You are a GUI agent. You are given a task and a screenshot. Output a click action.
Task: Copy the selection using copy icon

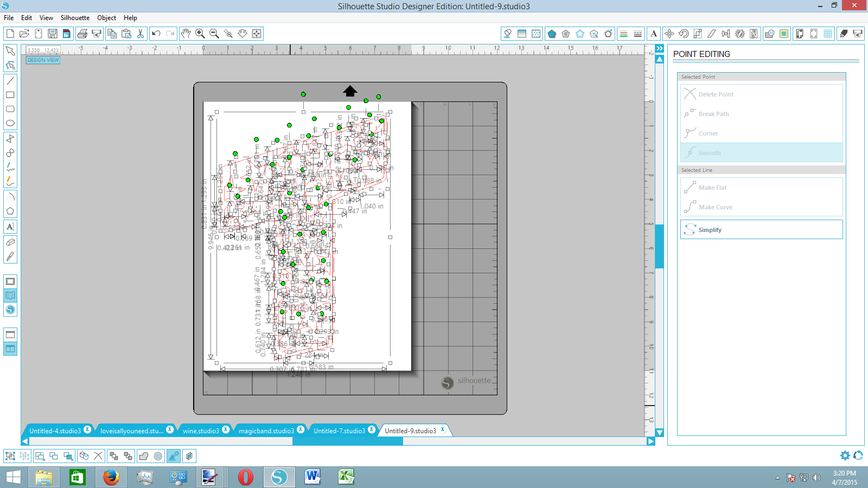(112, 34)
